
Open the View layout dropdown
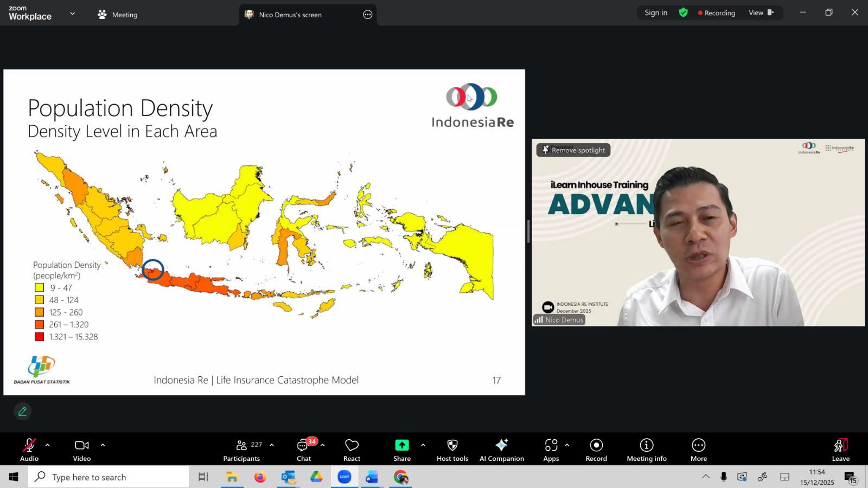click(x=761, y=13)
